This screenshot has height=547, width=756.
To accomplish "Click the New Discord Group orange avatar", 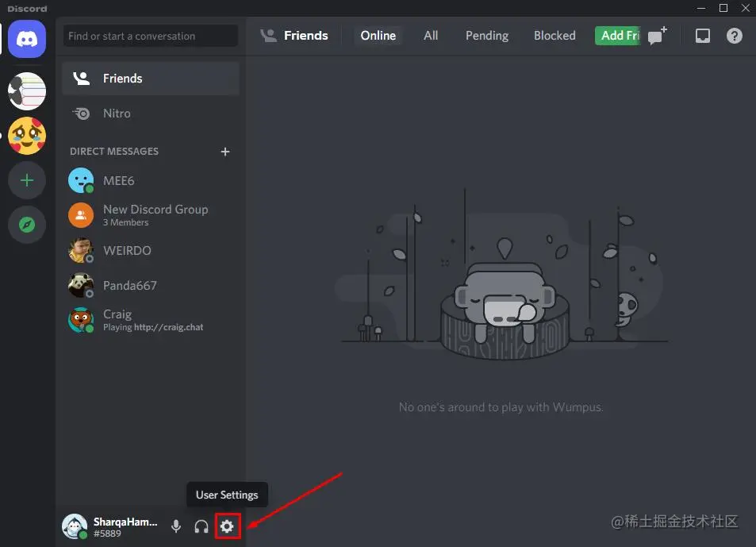I will pos(81,215).
